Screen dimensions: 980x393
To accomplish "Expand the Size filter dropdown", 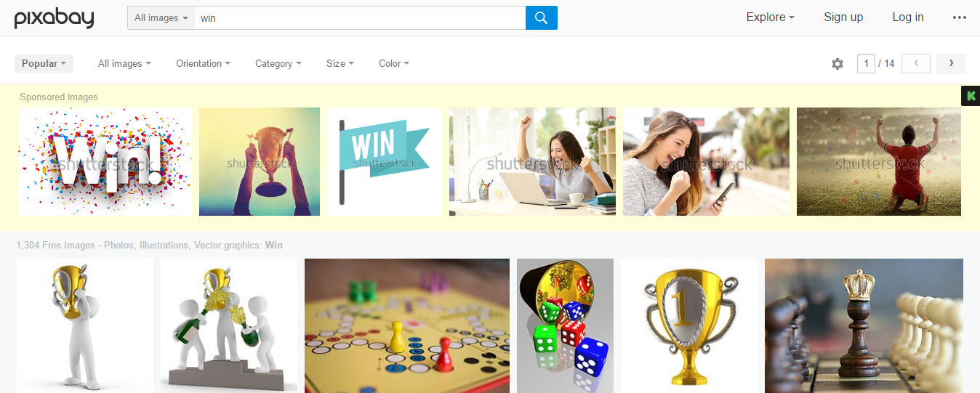I will pyautogui.click(x=340, y=63).
